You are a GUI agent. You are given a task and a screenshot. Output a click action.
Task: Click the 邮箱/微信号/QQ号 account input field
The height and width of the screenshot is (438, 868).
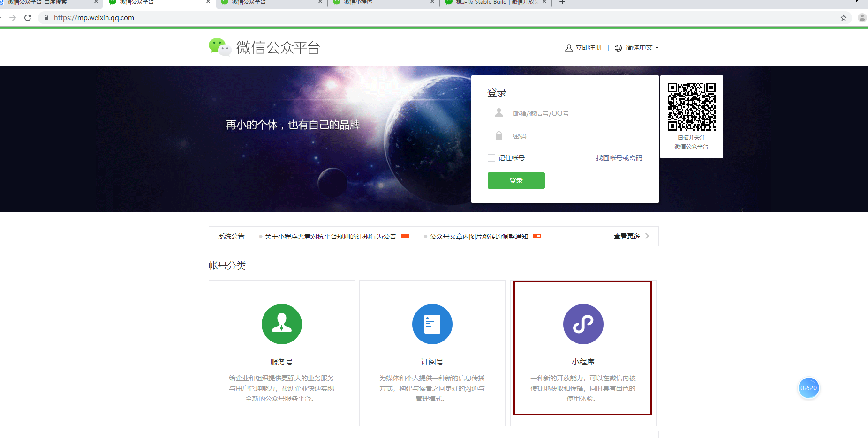pyautogui.click(x=565, y=113)
